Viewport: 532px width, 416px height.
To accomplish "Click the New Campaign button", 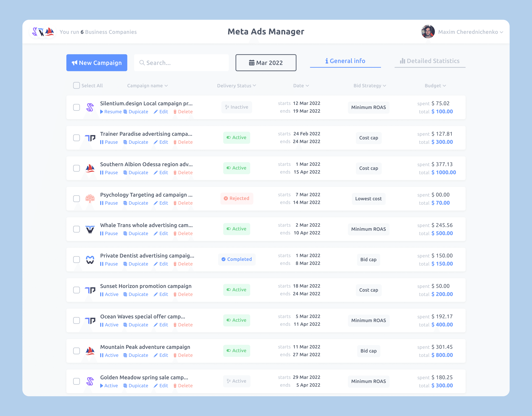I will [x=97, y=63].
